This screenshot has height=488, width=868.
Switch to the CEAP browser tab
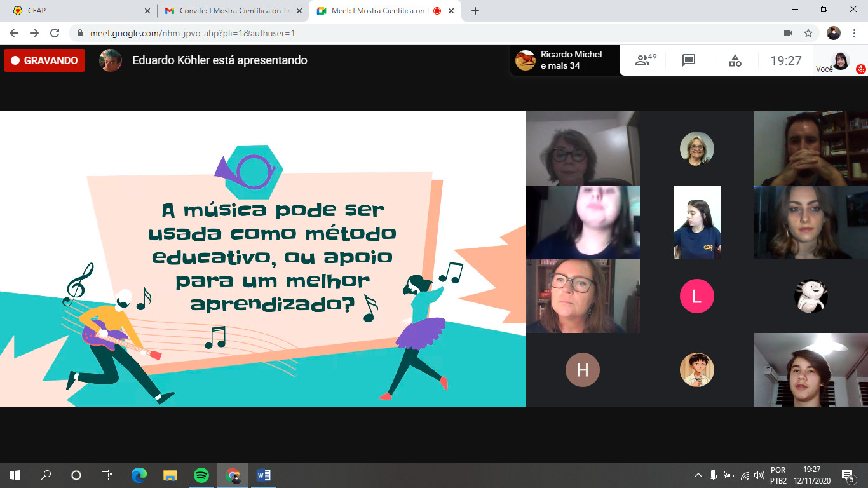(x=76, y=11)
